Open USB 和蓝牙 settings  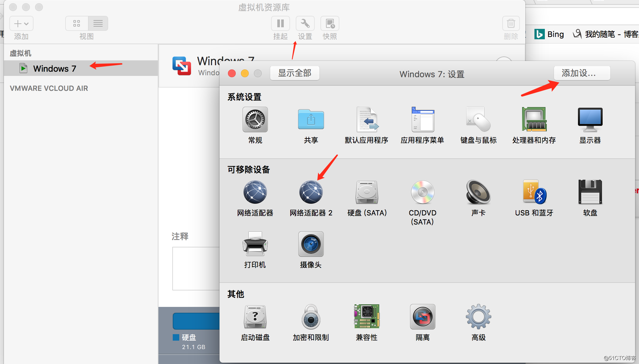pyautogui.click(x=534, y=192)
